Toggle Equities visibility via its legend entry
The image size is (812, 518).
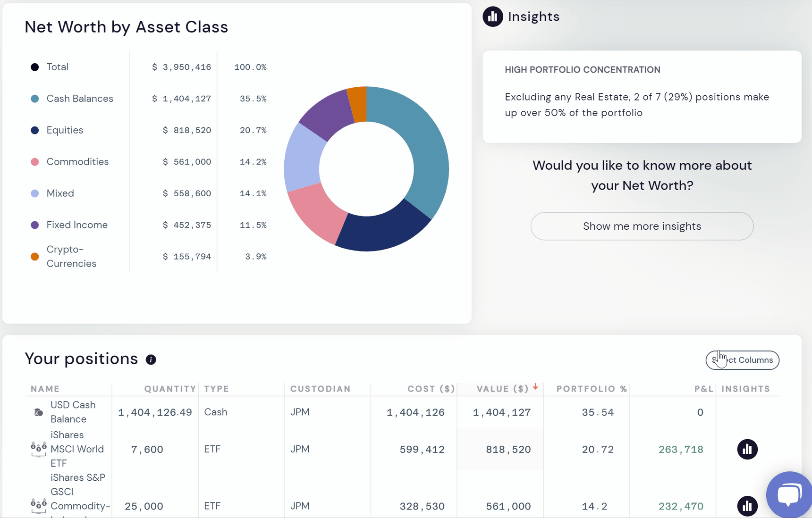click(65, 130)
